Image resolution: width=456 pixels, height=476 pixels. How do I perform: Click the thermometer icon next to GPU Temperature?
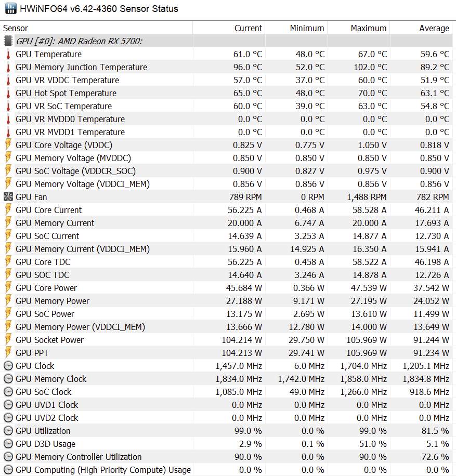(x=8, y=54)
